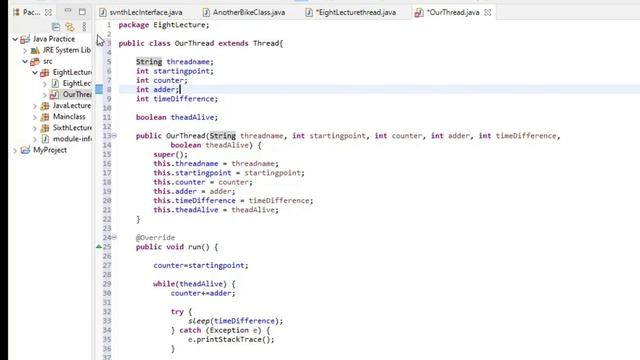Click MyProject folder icon
The width and height of the screenshot is (640, 360).
pos(25,150)
